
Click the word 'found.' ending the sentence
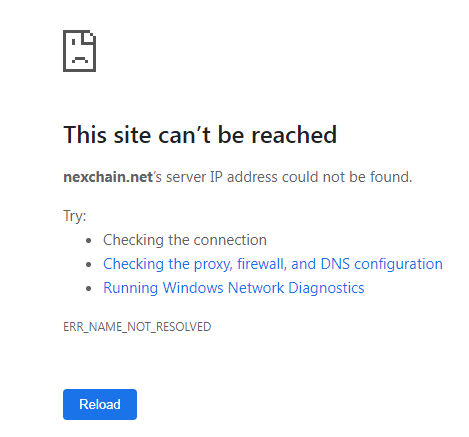(391, 177)
